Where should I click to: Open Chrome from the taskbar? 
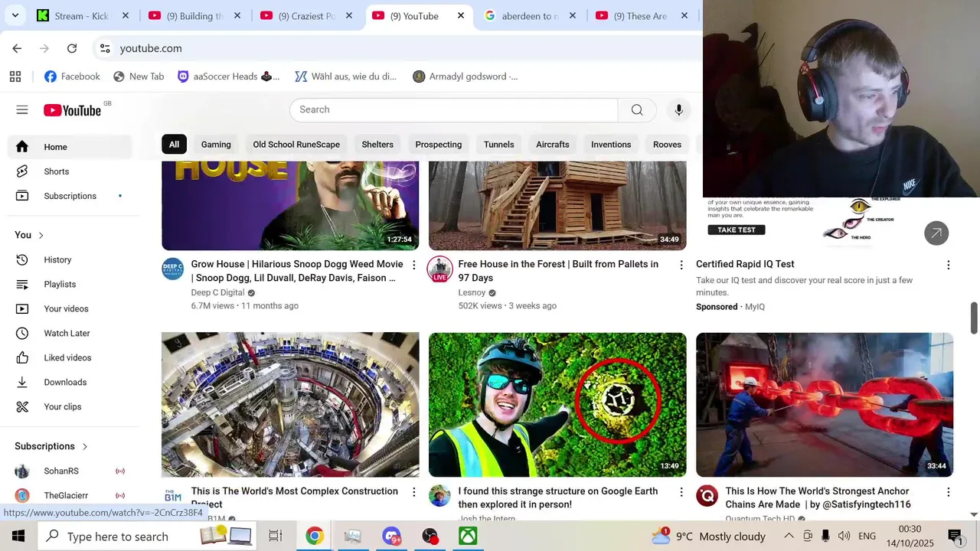315,536
